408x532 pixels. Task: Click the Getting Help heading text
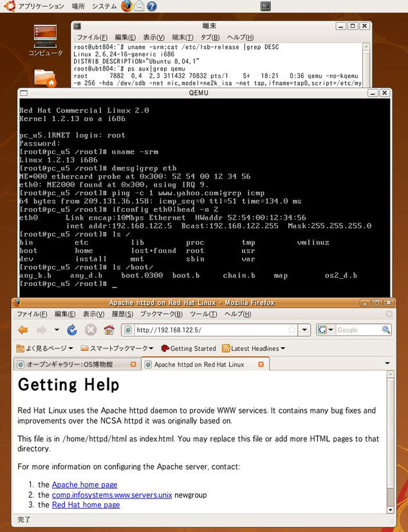coord(68,385)
